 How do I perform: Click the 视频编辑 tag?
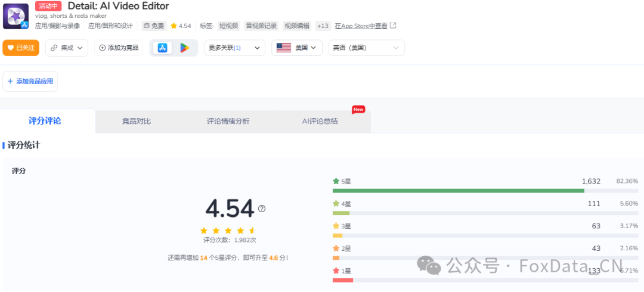point(297,26)
